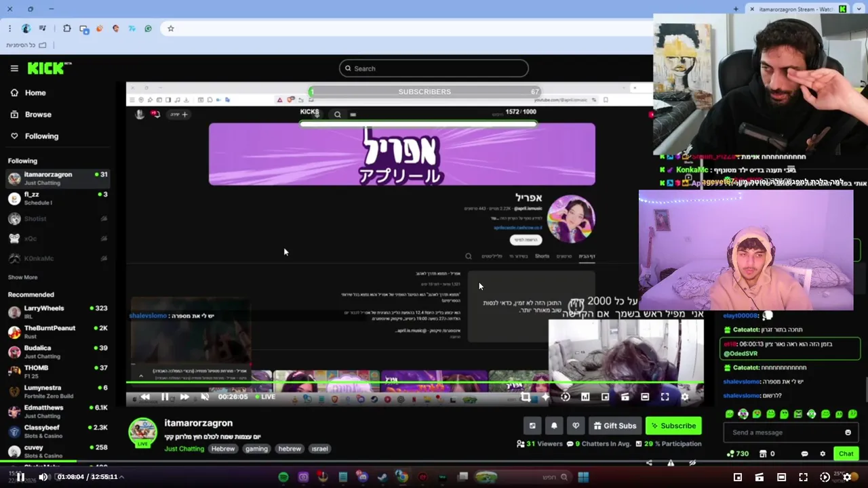Pause the Kick stream player
Screen dimensions: 868x488
[165, 397]
